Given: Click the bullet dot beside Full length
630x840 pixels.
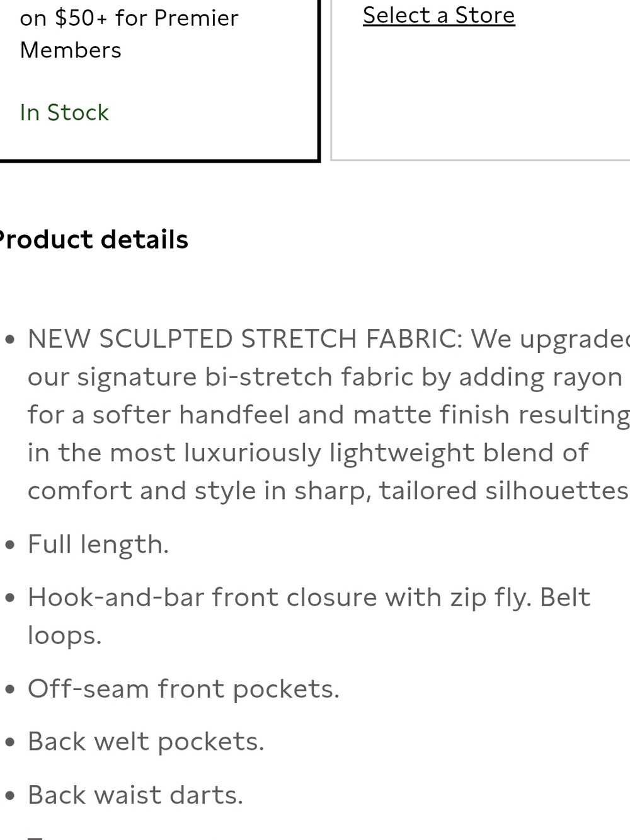Looking at the screenshot, I should click(x=9, y=544).
